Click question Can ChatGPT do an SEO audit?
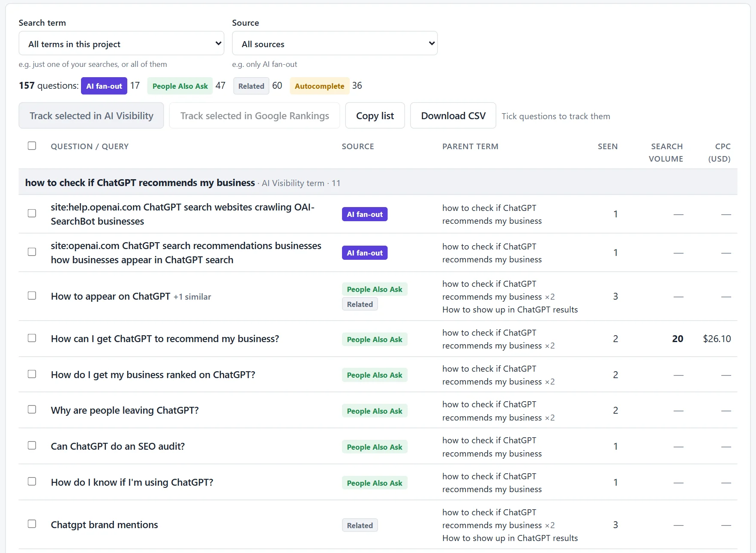 [118, 446]
